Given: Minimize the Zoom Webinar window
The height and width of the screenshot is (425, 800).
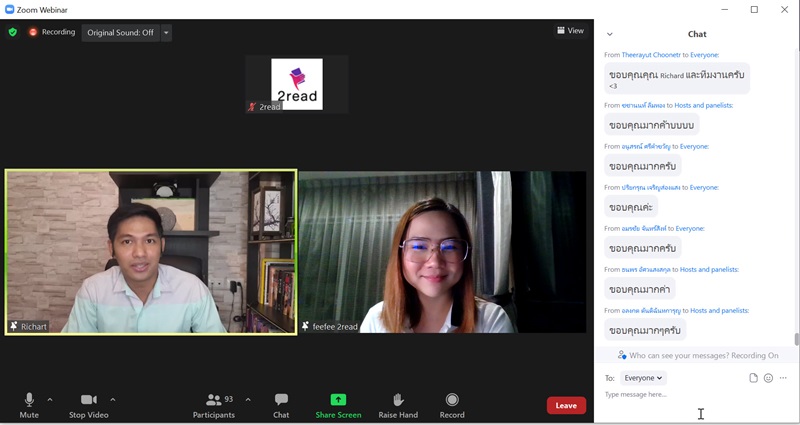Looking at the screenshot, I should pos(724,9).
